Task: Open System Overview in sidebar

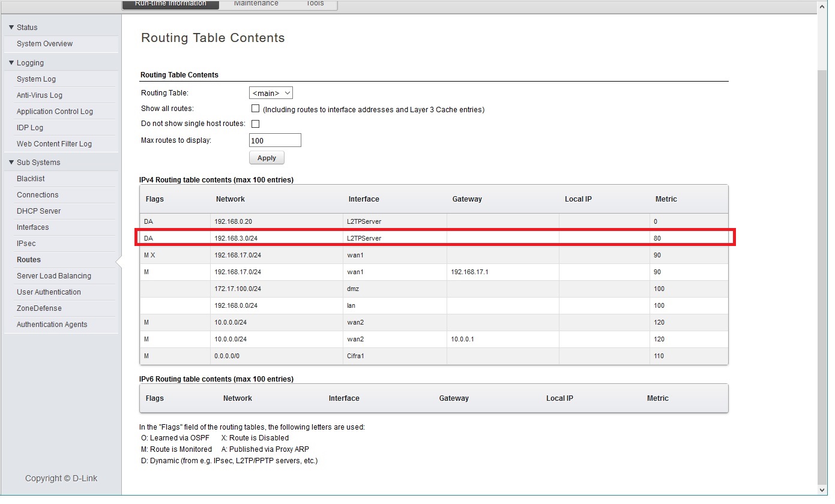Action: click(x=44, y=44)
